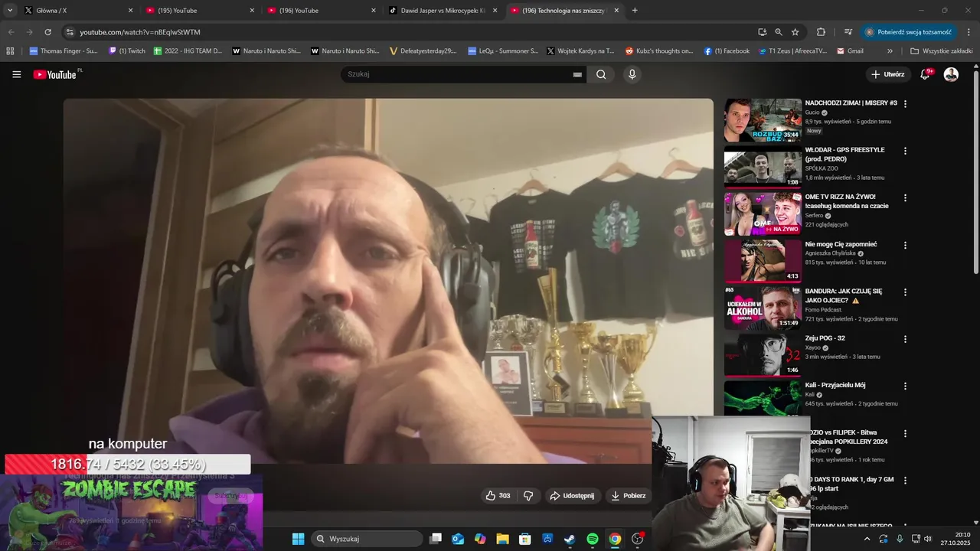The image size is (980, 551).
Task: Switch to the Główna / X tab
Action: tap(77, 11)
